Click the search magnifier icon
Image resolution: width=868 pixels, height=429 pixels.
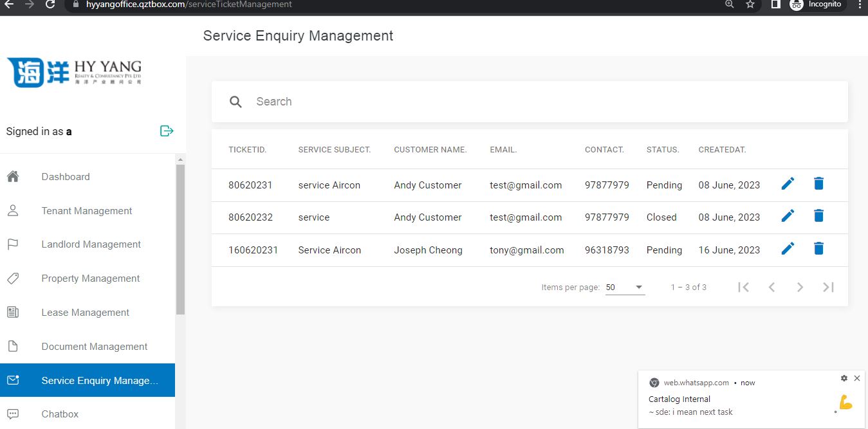coord(236,102)
